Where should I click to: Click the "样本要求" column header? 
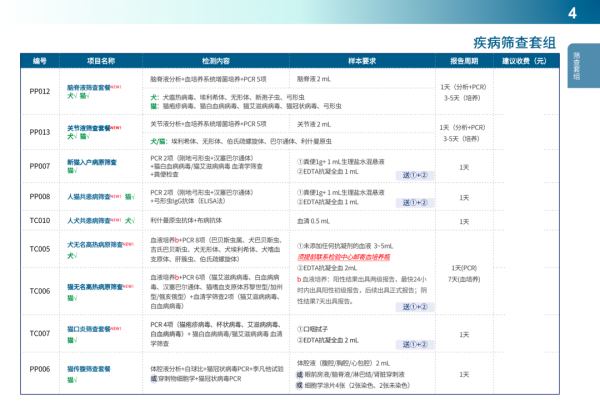pyautogui.click(x=362, y=61)
